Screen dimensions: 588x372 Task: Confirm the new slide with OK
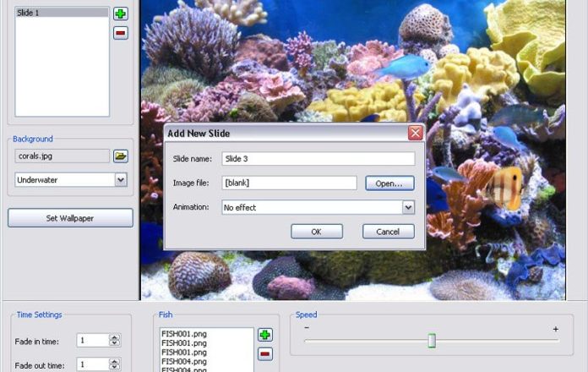pos(317,232)
